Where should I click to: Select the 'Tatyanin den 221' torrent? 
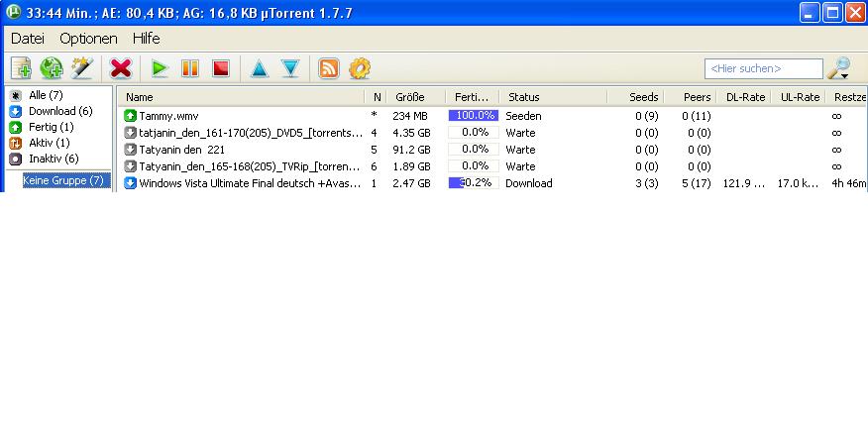tap(492, 150)
